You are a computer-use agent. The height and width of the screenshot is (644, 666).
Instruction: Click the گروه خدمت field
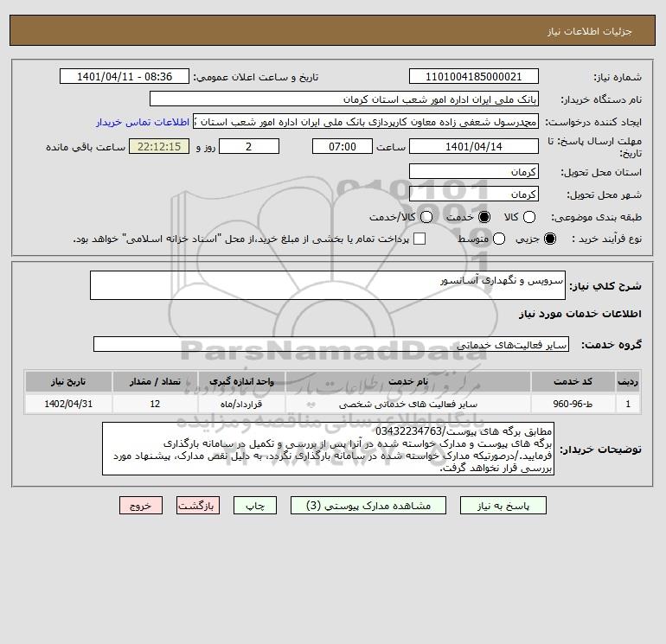pyautogui.click(x=331, y=344)
